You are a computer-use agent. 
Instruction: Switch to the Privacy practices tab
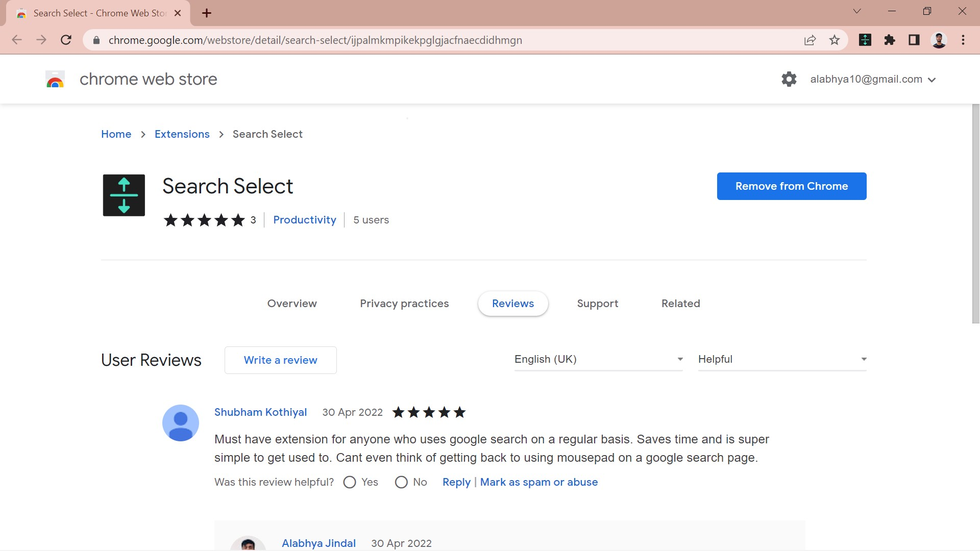tap(404, 303)
